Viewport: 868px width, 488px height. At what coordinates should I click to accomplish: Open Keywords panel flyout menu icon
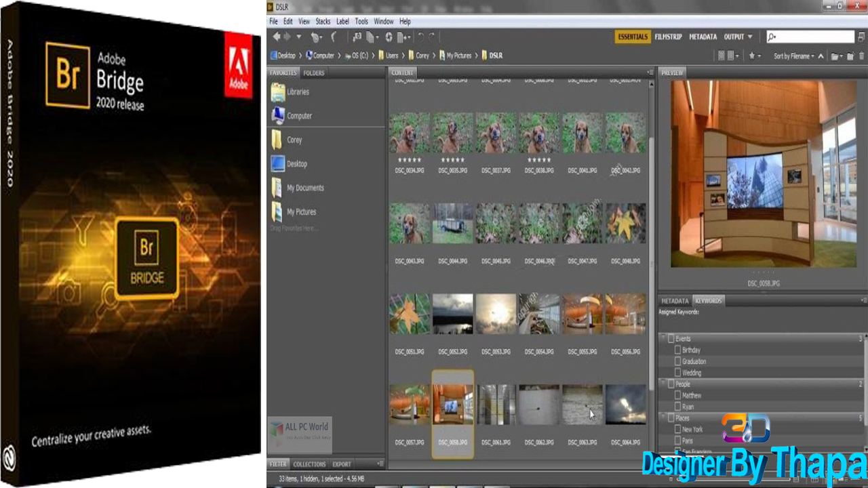coord(863,300)
